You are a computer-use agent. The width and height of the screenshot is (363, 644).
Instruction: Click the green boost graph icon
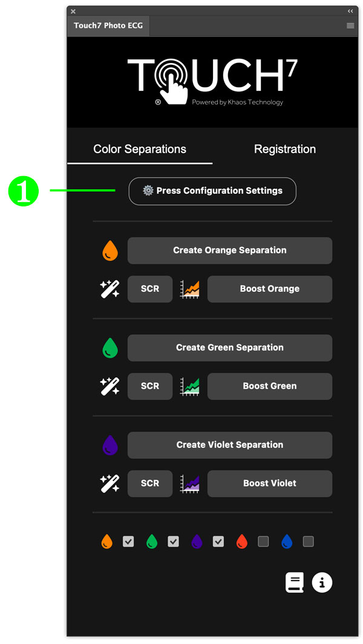[190, 387]
